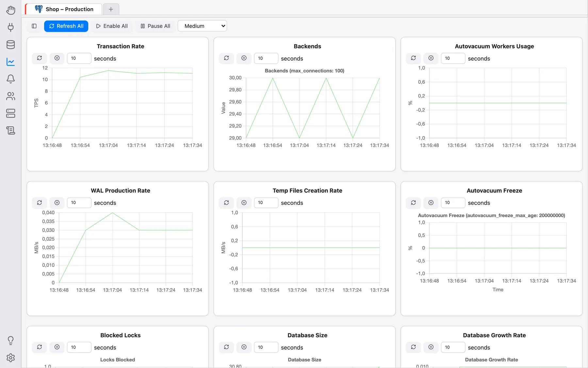Image resolution: width=588 pixels, height=368 pixels.
Task: Pause the Blocked Locks chart
Action: tap(57, 347)
